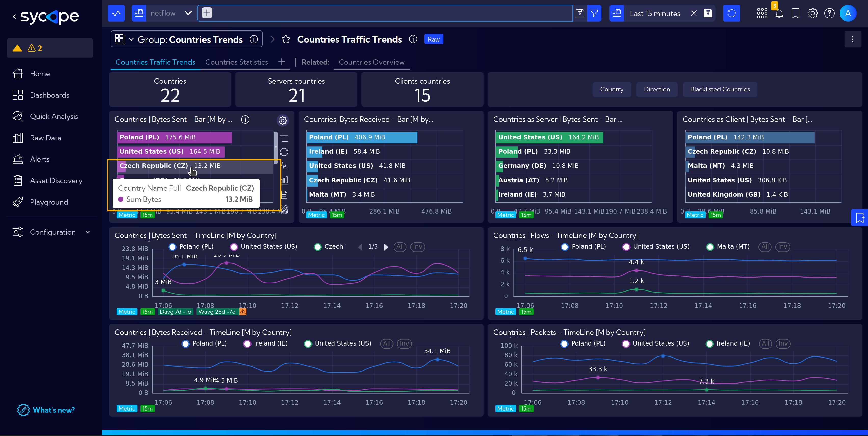Image resolution: width=868 pixels, height=436 pixels.
Task: Click the Poland bar in Bytes Received chart
Action: (362, 137)
